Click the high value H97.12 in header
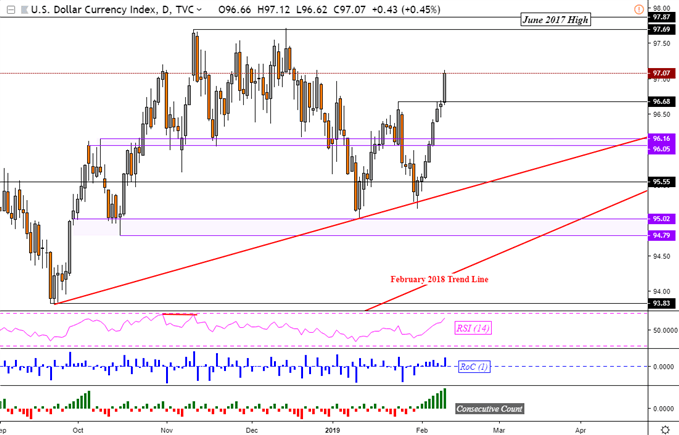 pos(274,10)
